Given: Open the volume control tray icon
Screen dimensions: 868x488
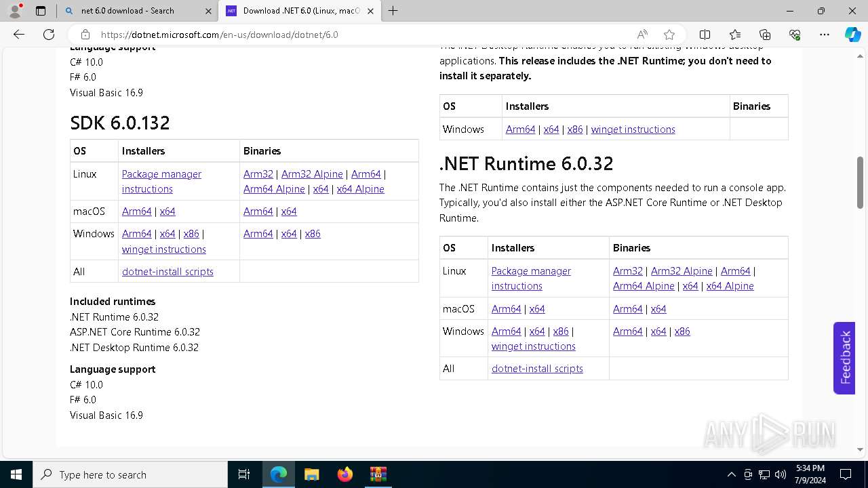Looking at the screenshot, I should click(780, 474).
